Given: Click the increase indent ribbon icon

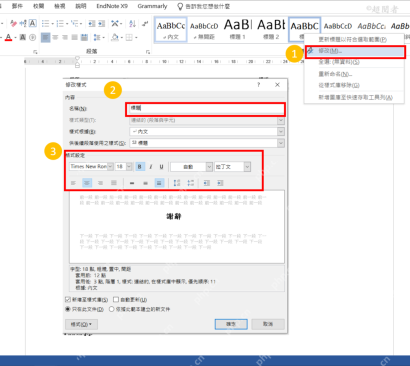Looking at the screenshot, I should click(101, 23).
